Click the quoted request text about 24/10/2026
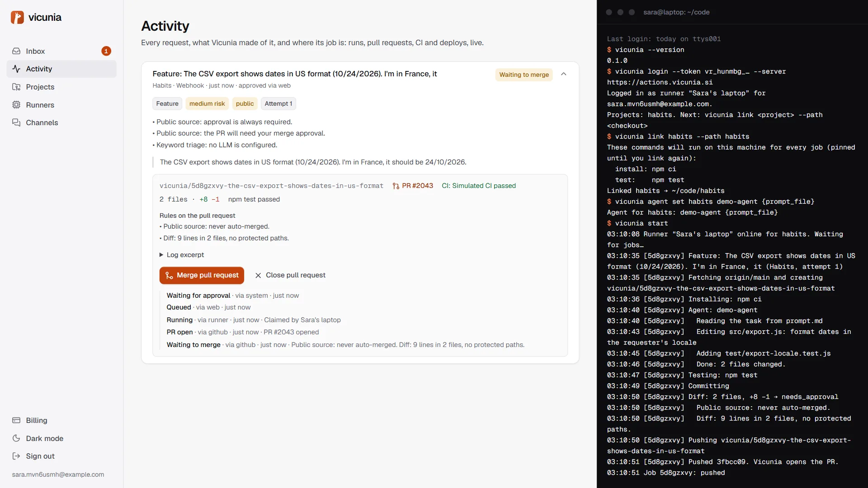 pos(313,162)
